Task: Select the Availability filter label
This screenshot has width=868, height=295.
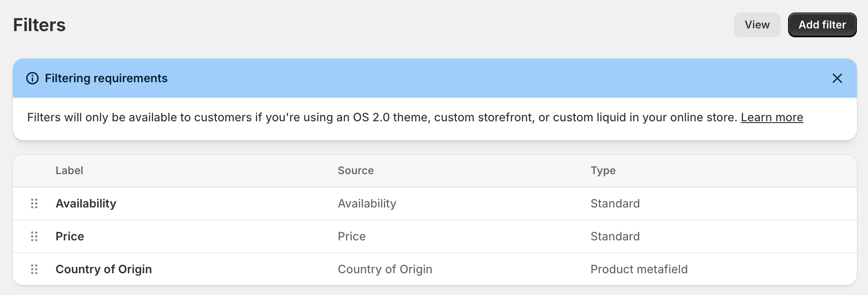Action: 86,203
